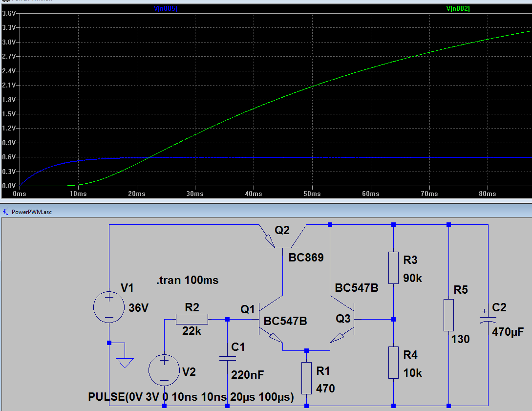
Task: Select the PowerPWM.asc window title
Action: tap(32, 212)
